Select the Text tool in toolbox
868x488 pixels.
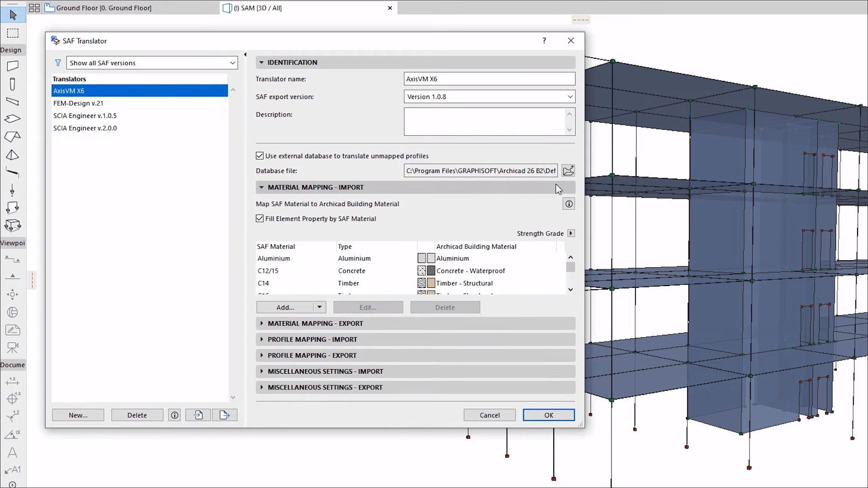pos(13,452)
